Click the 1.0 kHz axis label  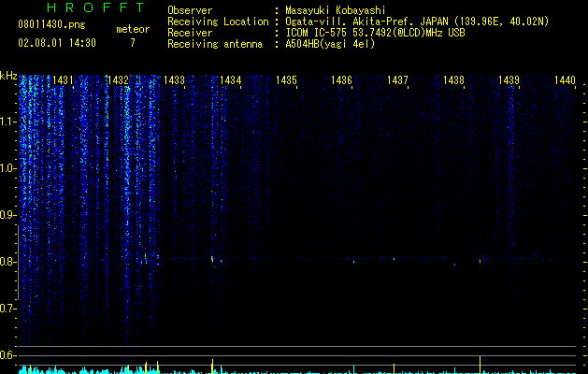click(8, 168)
